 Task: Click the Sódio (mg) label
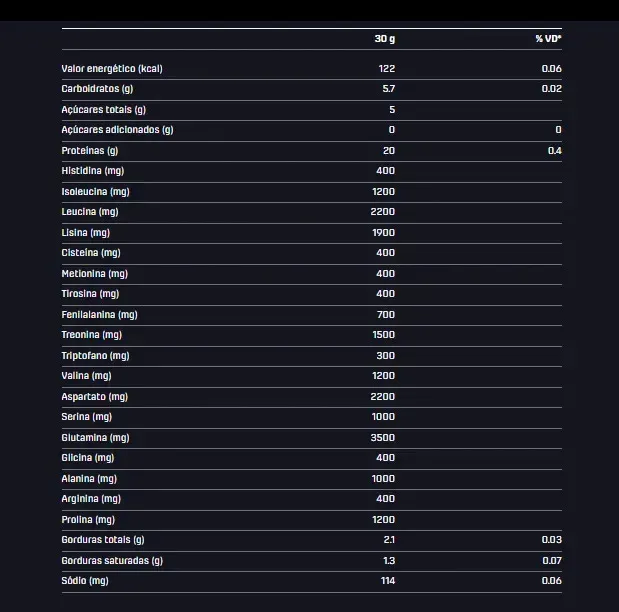[85, 581]
